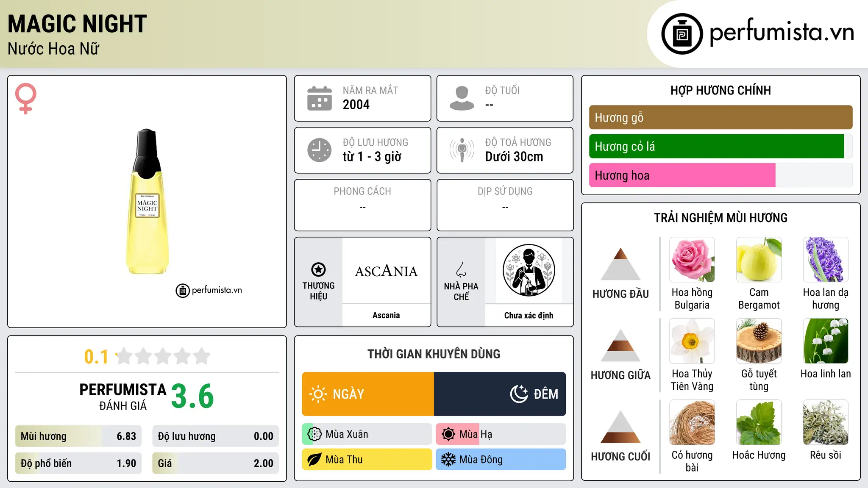
Task: Click the pink female gender symbol
Action: [26, 98]
